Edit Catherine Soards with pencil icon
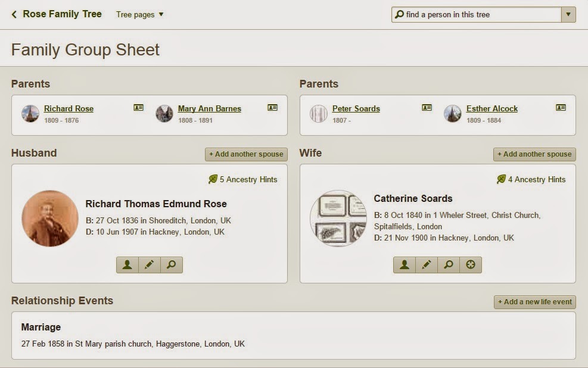588x368 pixels. (x=427, y=265)
